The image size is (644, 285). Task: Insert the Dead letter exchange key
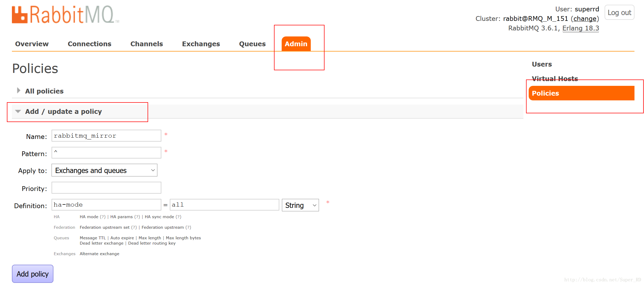click(102, 243)
